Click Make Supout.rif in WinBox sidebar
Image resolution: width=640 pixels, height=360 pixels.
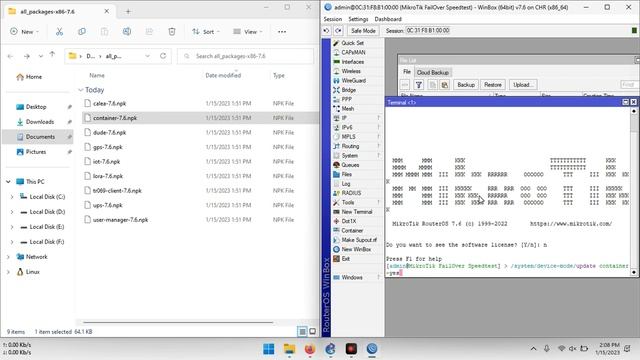point(359,240)
